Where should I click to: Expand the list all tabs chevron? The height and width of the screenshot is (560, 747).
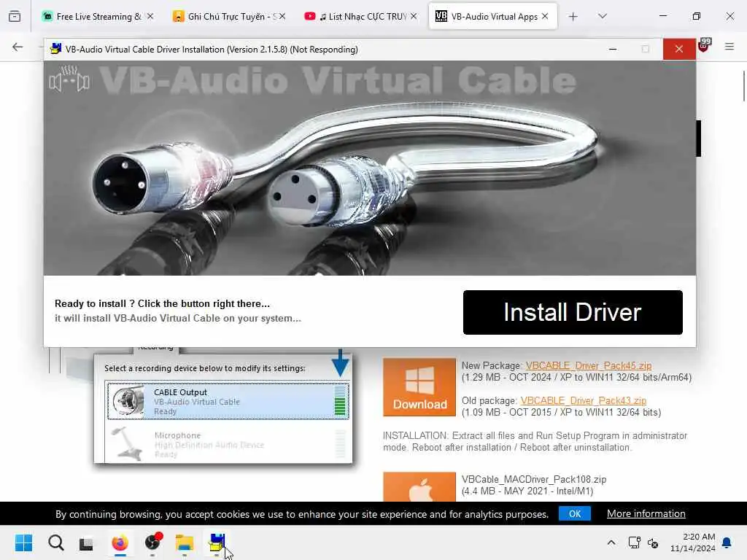click(603, 16)
